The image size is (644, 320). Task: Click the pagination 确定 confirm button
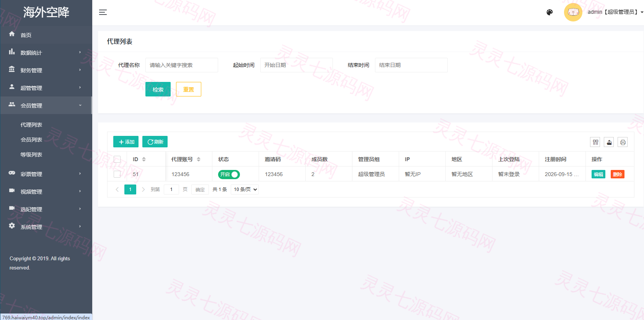pyautogui.click(x=200, y=189)
